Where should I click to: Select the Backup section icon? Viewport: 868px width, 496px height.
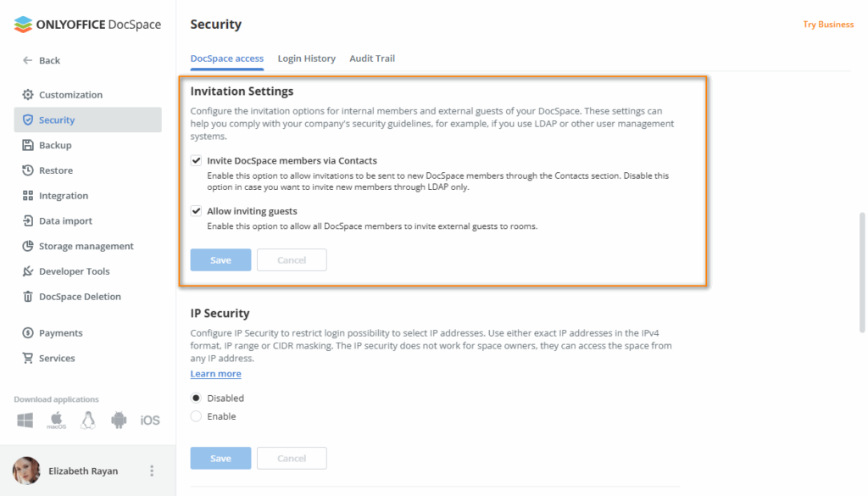pyautogui.click(x=28, y=144)
